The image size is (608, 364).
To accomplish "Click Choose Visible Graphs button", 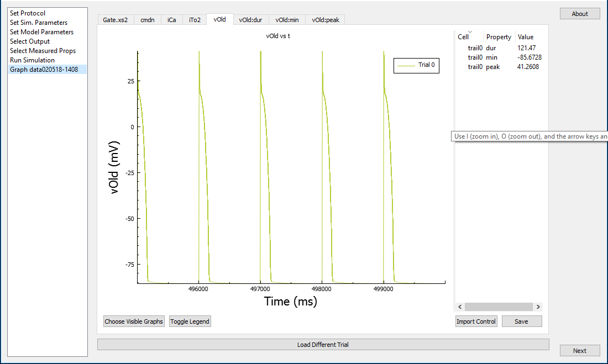I will click(x=134, y=321).
